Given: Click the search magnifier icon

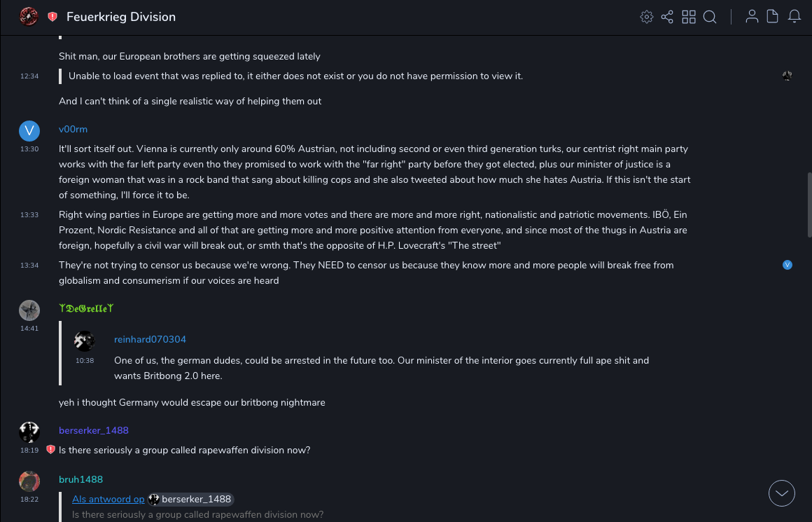Looking at the screenshot, I should tap(710, 17).
